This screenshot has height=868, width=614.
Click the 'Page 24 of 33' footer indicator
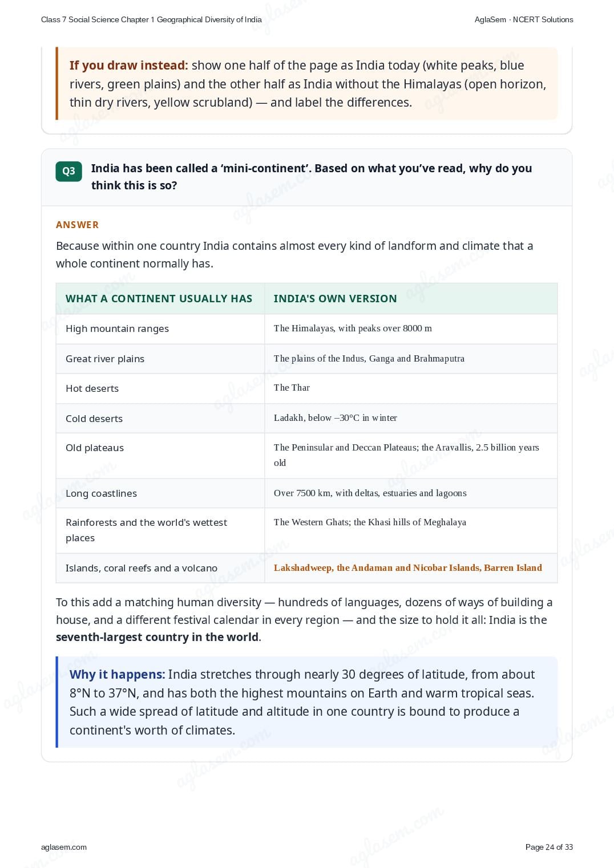(x=549, y=847)
